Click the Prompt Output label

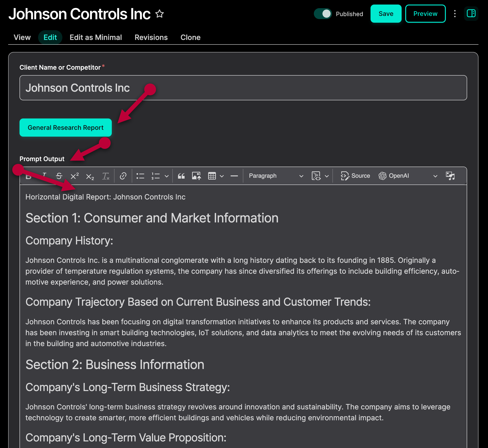[42, 159]
